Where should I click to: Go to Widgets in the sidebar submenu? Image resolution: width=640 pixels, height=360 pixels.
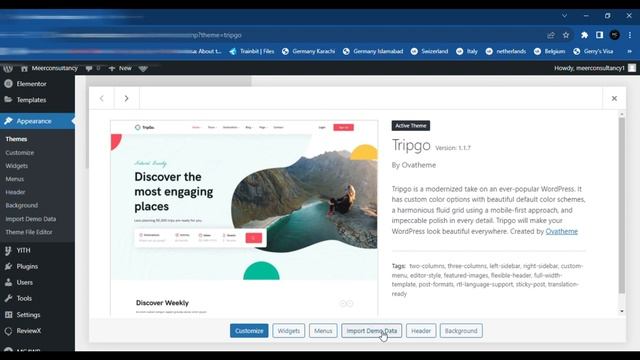[x=17, y=166]
